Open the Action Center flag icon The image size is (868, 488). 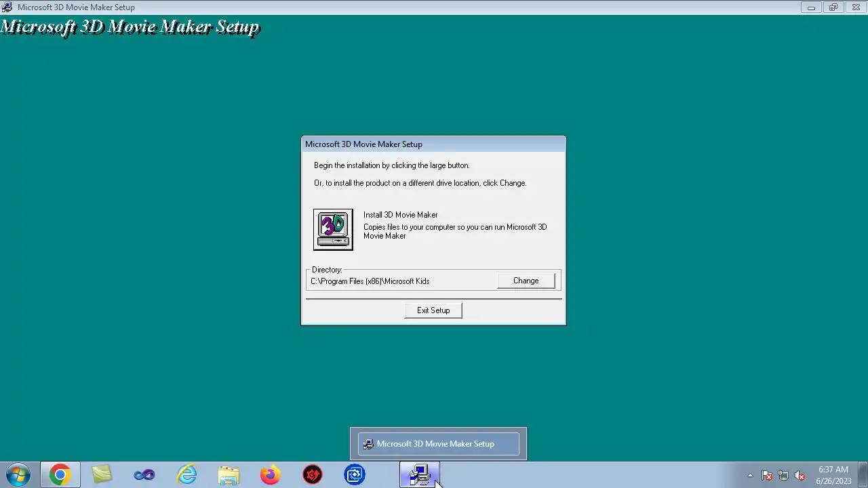[x=767, y=475]
